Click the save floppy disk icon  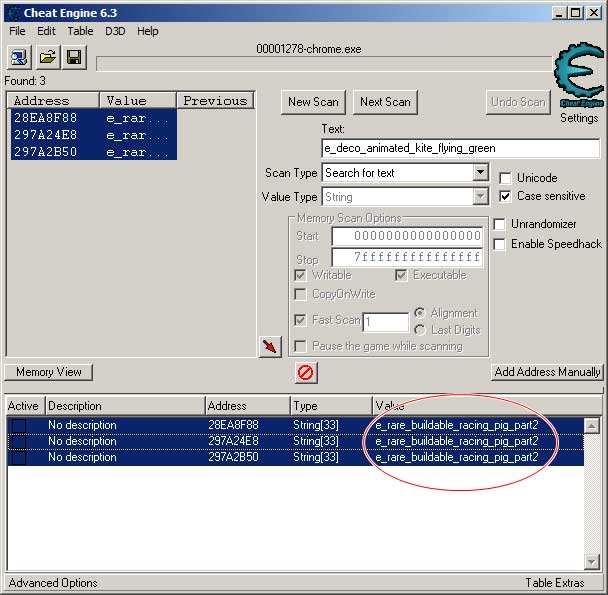tap(74, 57)
